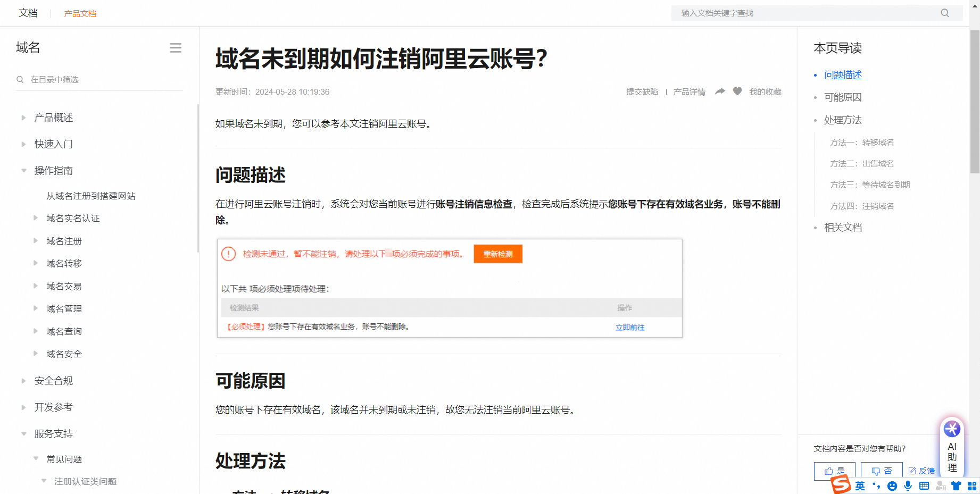Jump to 方法一：转移域名 anchor

coord(862,143)
